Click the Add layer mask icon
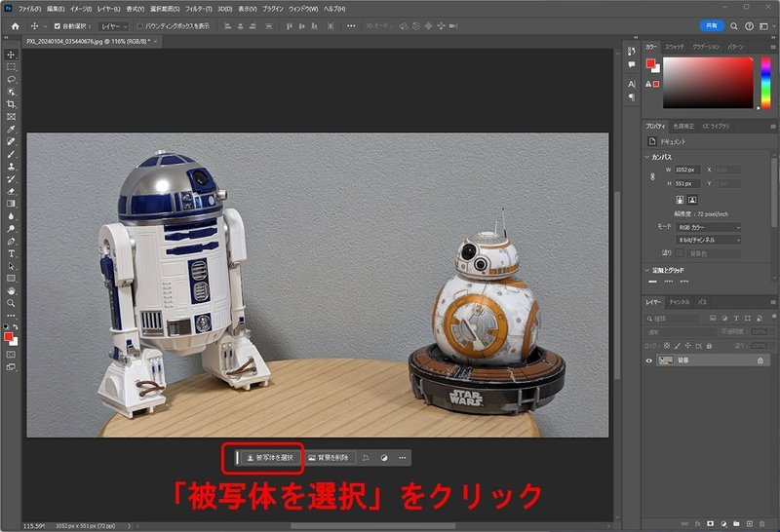 [711, 523]
